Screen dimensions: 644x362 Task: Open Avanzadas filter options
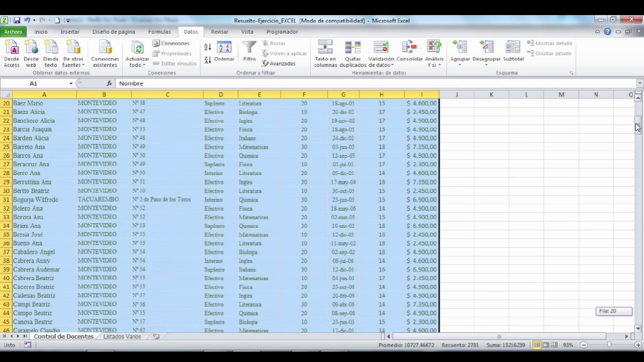pyautogui.click(x=279, y=63)
